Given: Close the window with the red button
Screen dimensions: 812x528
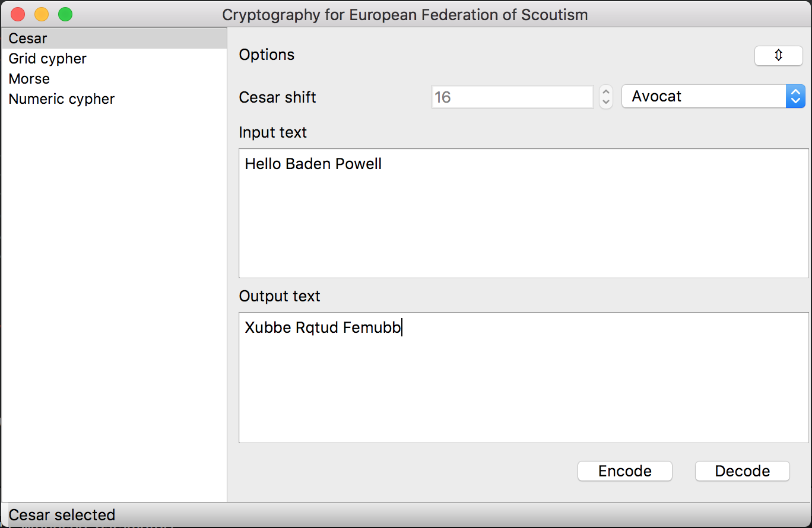Looking at the screenshot, I should click(18, 14).
